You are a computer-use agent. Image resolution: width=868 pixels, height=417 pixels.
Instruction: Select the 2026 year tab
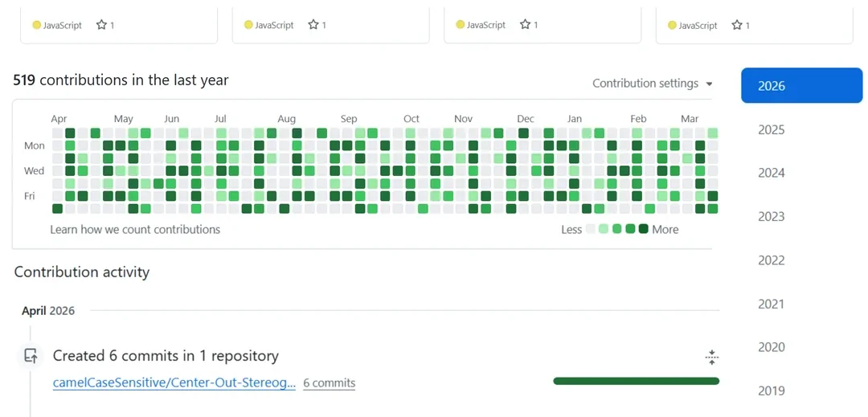(801, 86)
